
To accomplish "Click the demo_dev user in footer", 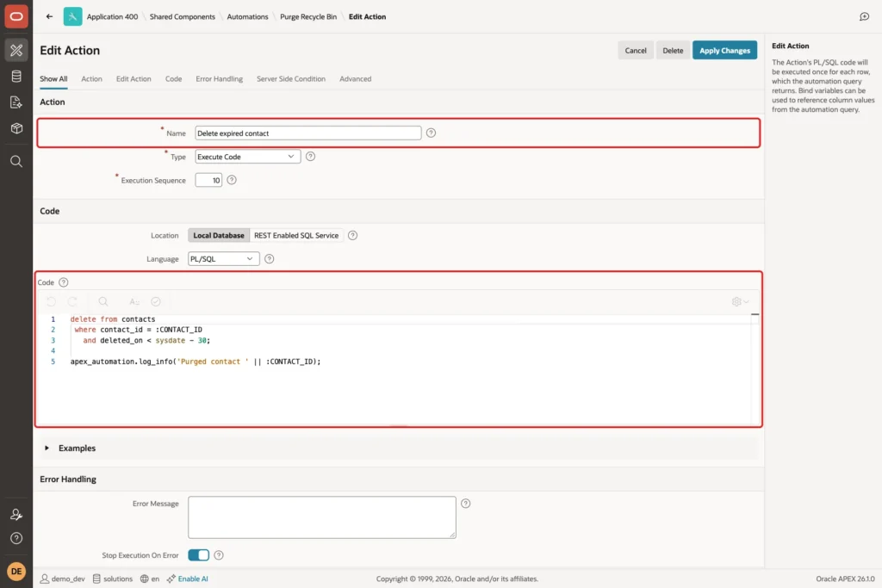I will (x=62, y=579).
